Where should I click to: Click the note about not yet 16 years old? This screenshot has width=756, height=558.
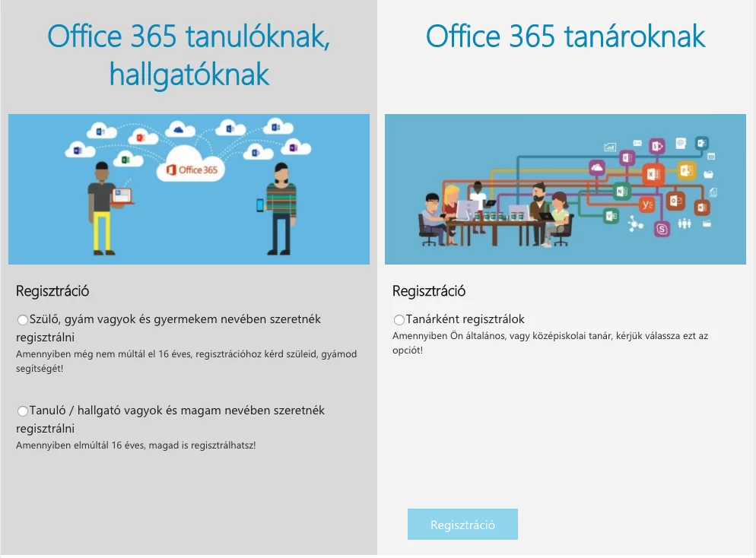[x=186, y=361]
